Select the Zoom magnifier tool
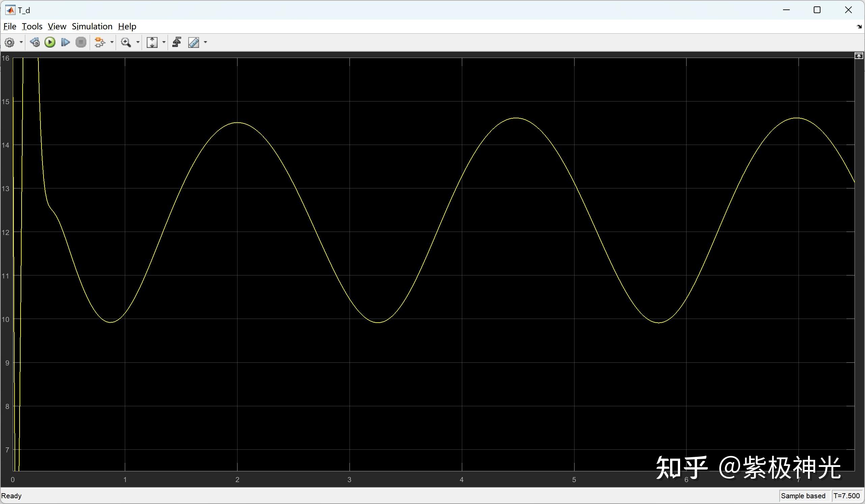The width and height of the screenshot is (865, 504). pos(126,42)
